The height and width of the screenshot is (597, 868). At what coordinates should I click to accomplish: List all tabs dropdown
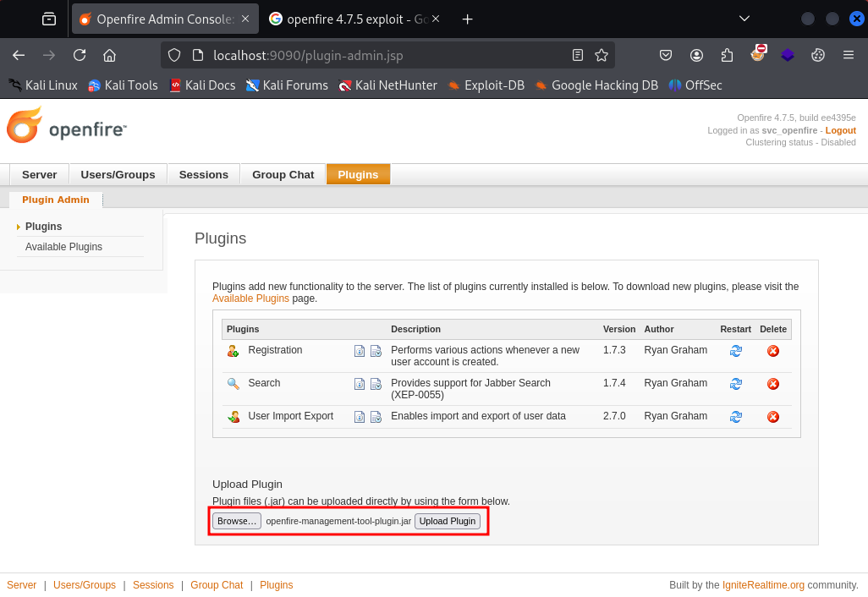click(744, 19)
